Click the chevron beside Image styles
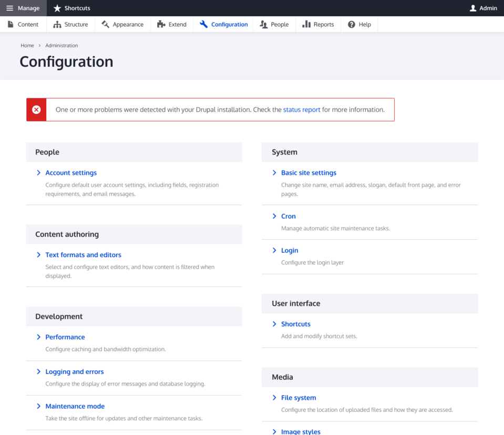The width and height of the screenshot is (504, 435). (274, 432)
